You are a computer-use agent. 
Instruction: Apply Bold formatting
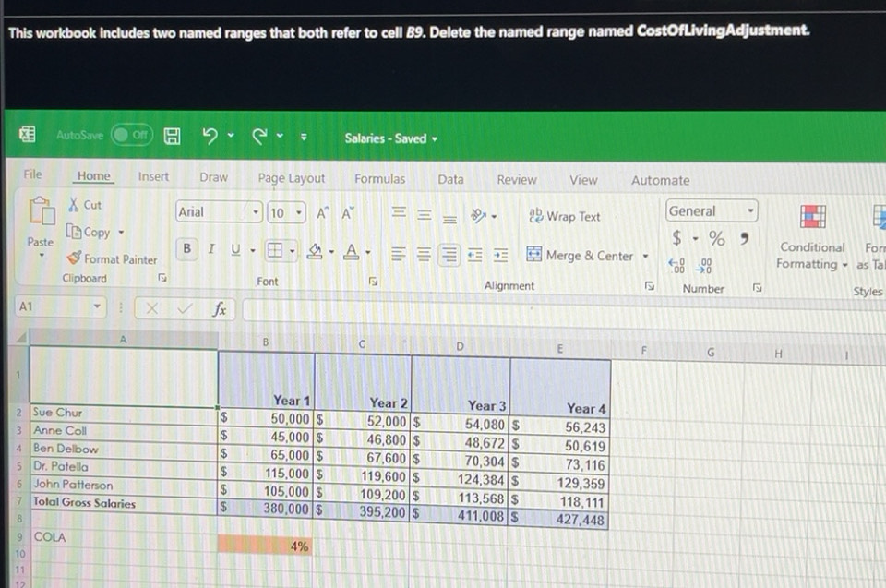click(186, 249)
